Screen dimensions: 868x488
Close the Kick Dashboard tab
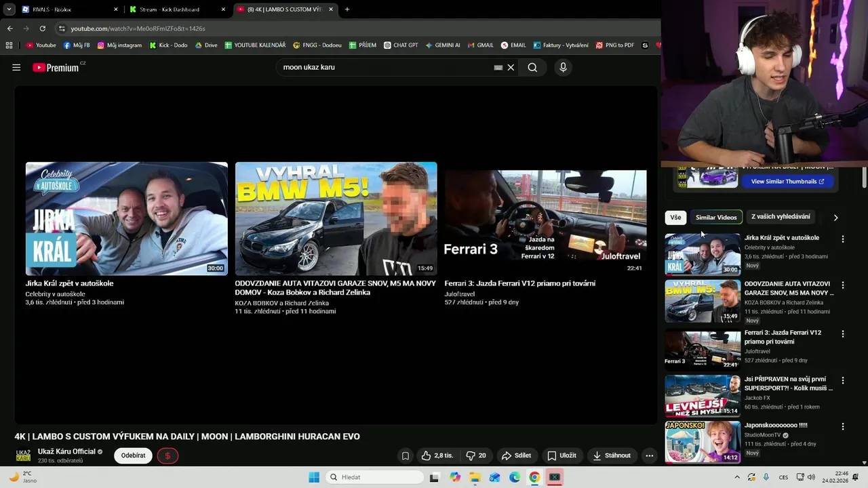pos(223,9)
